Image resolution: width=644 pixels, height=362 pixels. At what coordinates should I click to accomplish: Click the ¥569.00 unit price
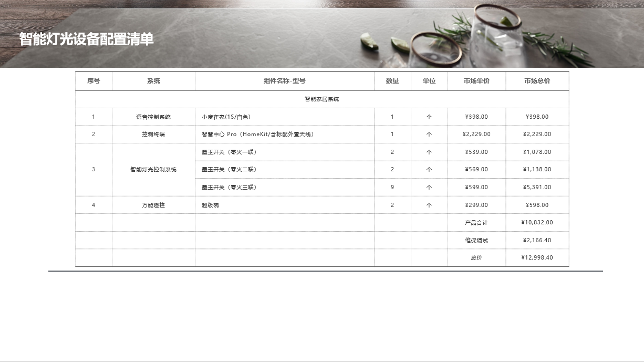click(476, 170)
